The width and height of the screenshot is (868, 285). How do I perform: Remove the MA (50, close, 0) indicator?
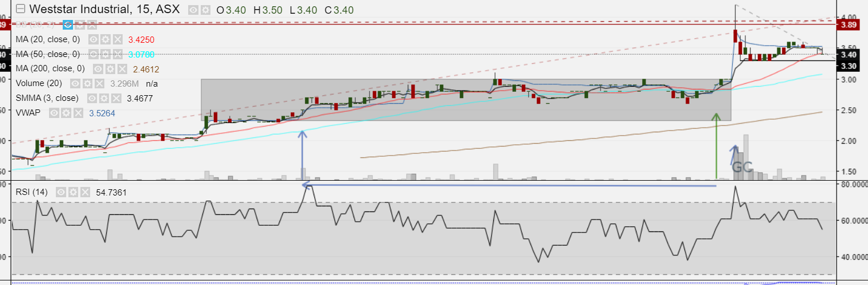click(117, 54)
